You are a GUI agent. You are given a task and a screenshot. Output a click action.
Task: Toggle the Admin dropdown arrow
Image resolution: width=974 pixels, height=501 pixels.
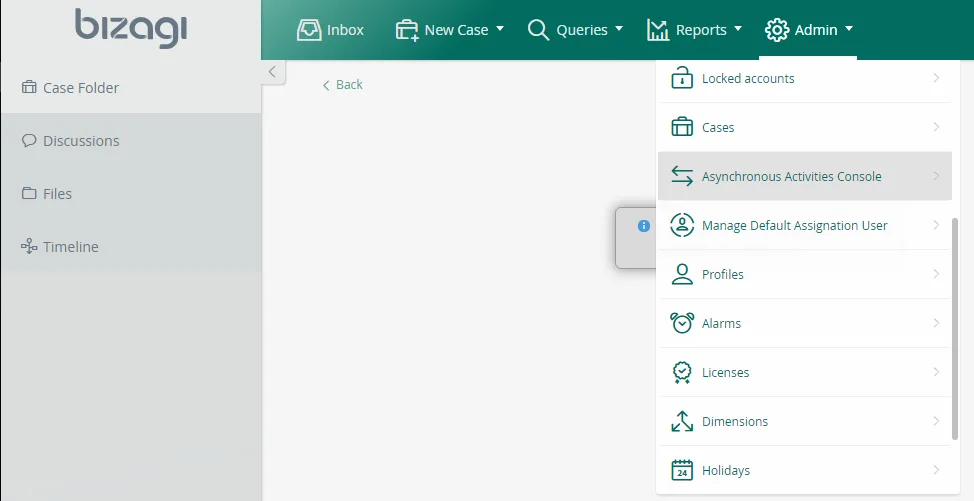click(849, 29)
